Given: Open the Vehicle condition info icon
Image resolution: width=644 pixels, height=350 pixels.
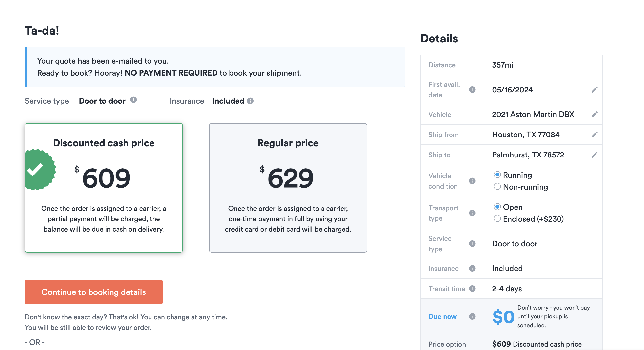Looking at the screenshot, I should [x=472, y=181].
